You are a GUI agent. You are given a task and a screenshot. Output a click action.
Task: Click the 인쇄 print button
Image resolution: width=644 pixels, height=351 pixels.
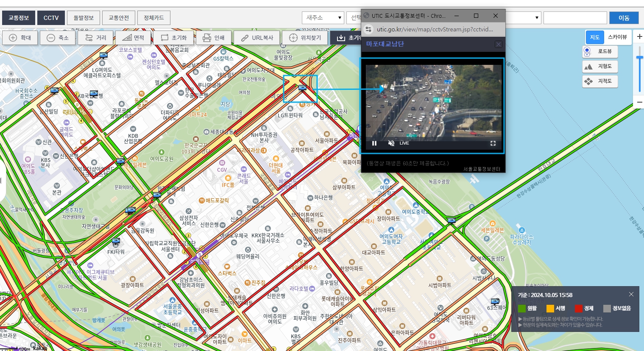[x=214, y=38]
